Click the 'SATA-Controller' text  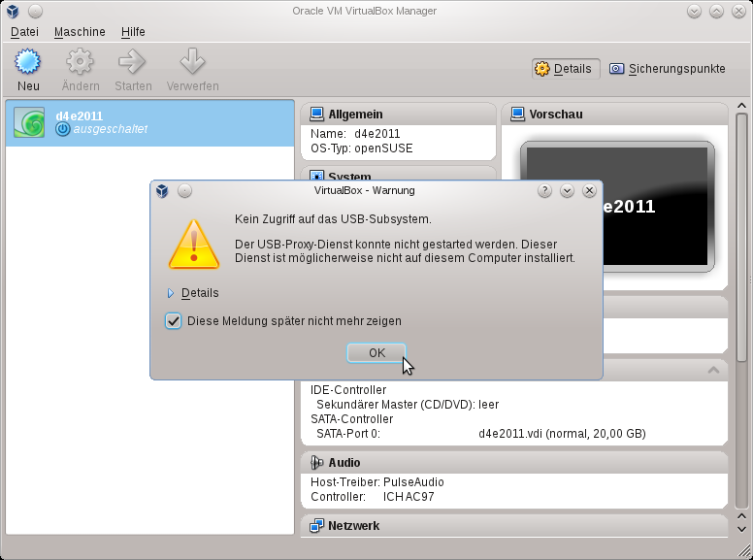pyautogui.click(x=351, y=419)
